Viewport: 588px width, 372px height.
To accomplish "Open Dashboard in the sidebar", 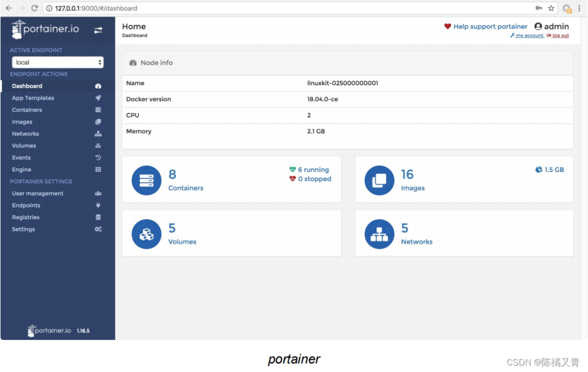I will (27, 86).
